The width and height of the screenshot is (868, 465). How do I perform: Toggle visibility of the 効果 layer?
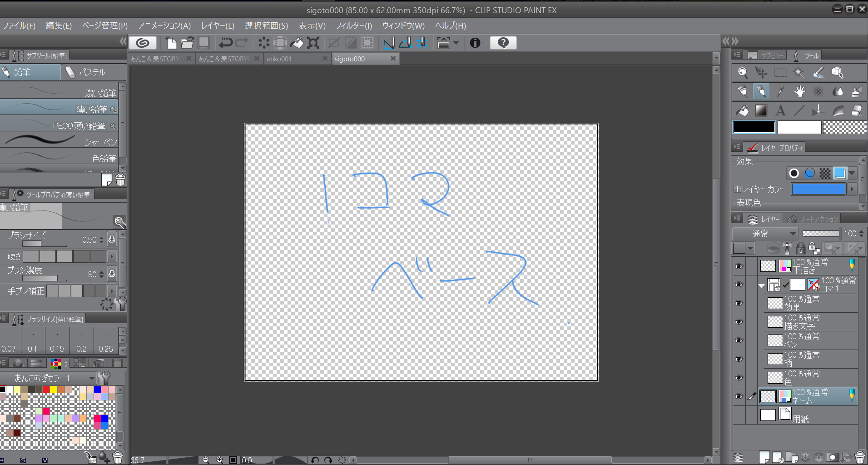point(739,303)
